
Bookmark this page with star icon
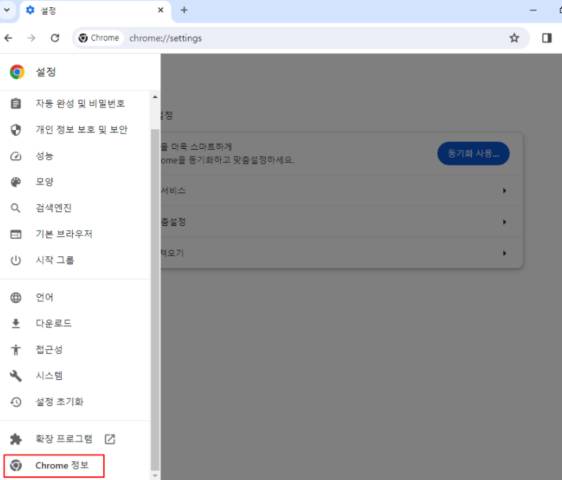(x=514, y=38)
